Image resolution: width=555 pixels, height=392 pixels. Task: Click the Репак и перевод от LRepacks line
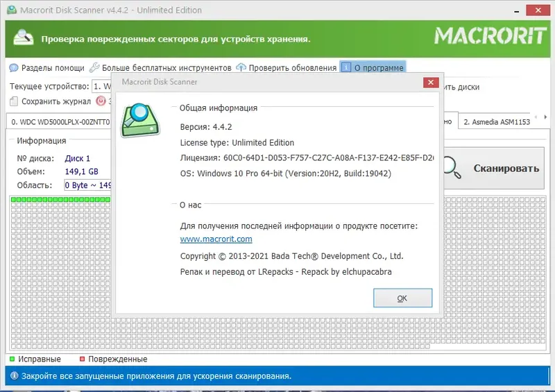tap(286, 272)
